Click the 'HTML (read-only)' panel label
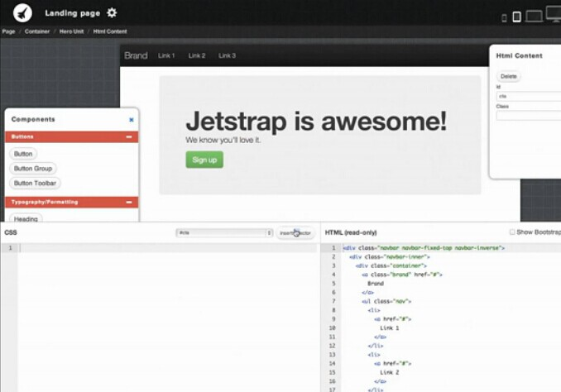 click(351, 232)
